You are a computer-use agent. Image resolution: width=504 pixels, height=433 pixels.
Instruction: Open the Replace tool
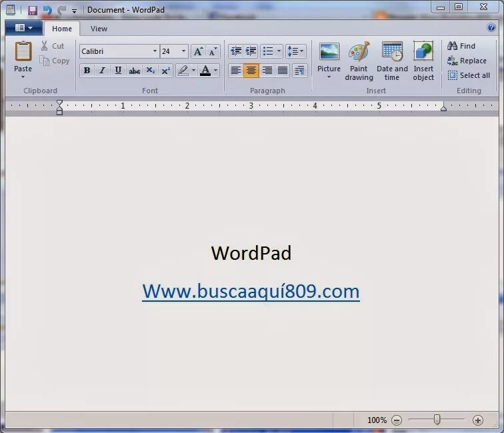tap(467, 61)
